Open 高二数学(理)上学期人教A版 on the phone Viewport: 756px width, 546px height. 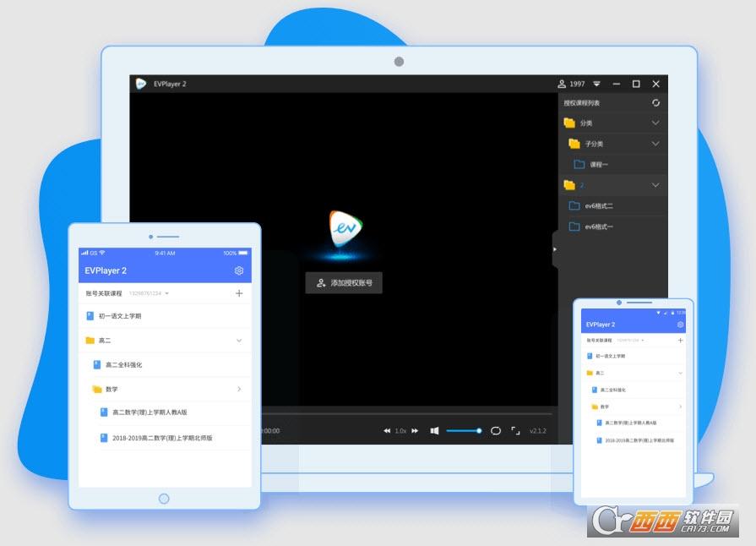[x=633, y=423]
